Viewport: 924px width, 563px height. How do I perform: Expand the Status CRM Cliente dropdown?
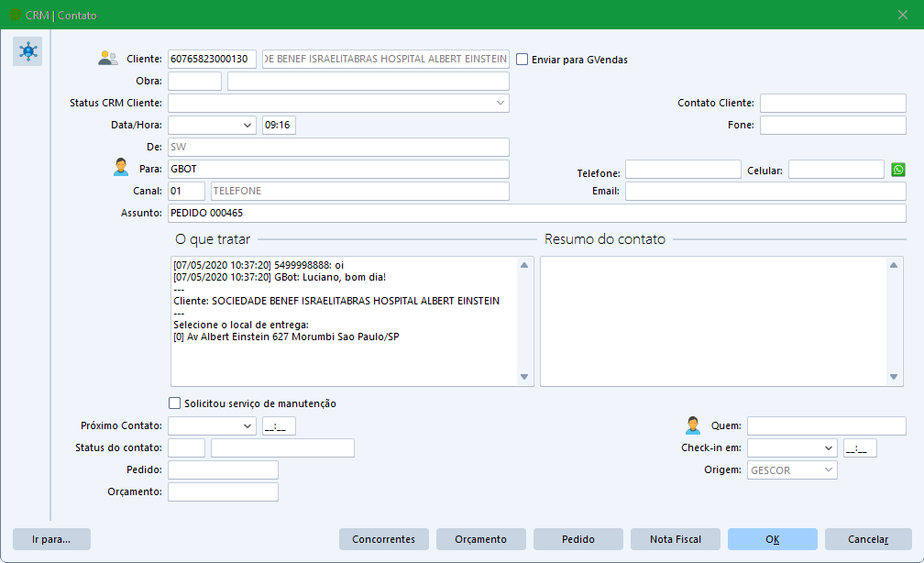[x=500, y=103]
